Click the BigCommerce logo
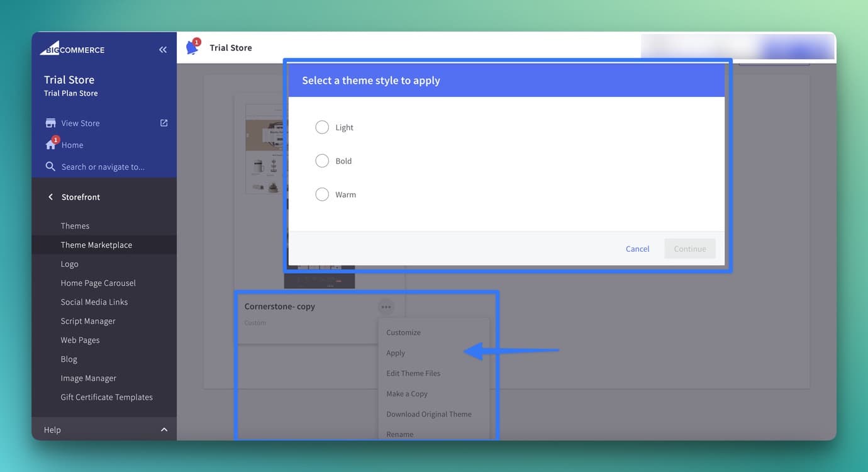868x472 pixels. 72,49
